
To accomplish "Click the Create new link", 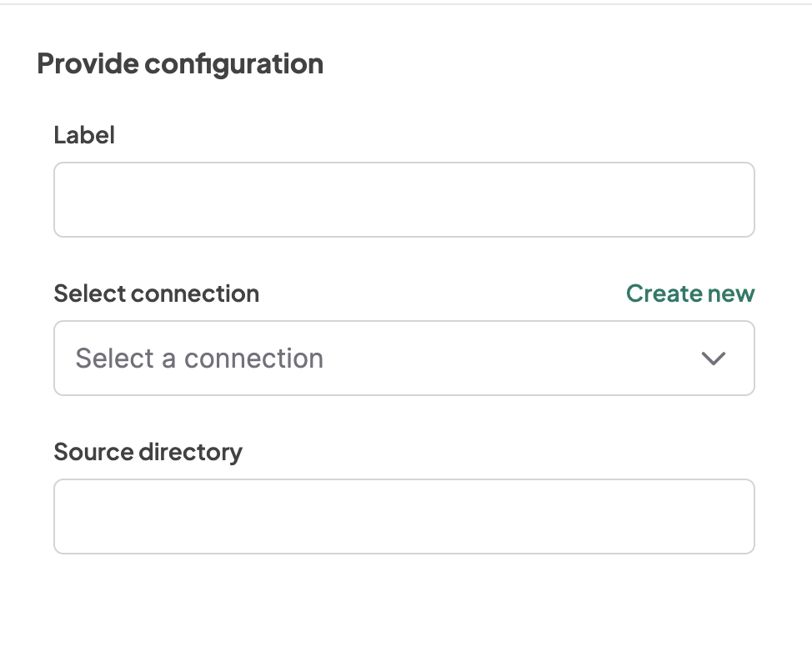I will pos(690,293).
